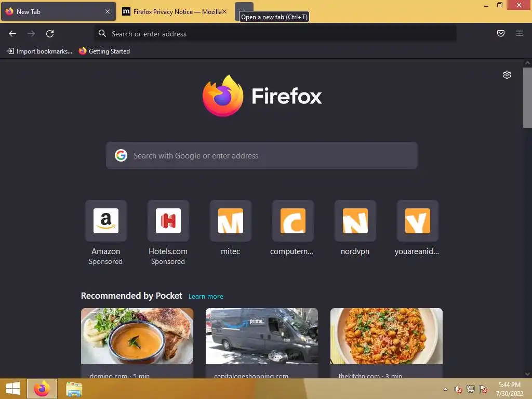
Task: Save page to Pocket icon
Action: (x=500, y=33)
